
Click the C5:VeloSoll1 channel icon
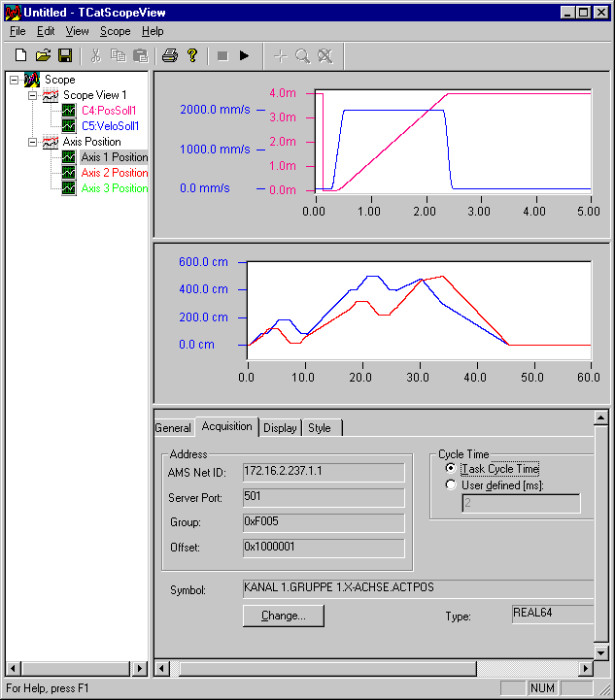pos(69,126)
